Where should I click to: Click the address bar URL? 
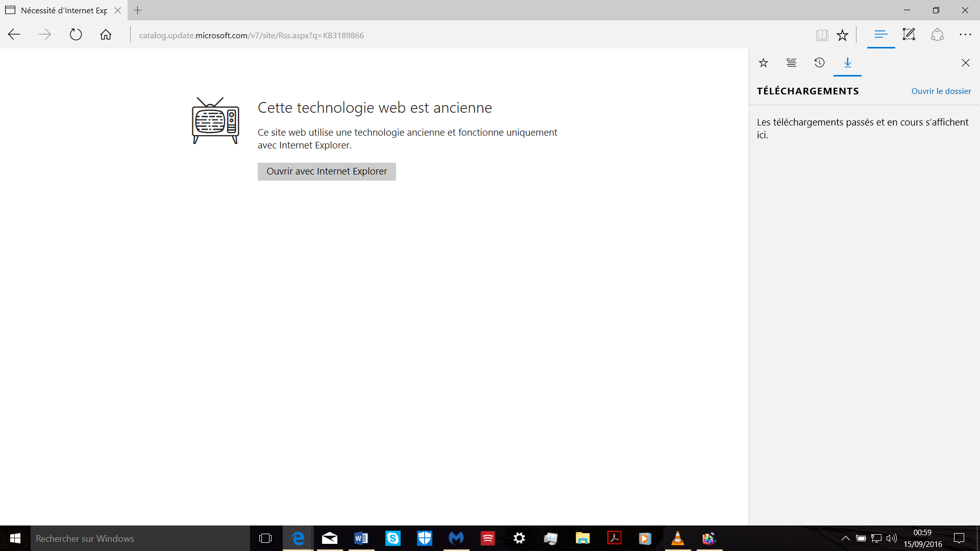[x=251, y=35]
